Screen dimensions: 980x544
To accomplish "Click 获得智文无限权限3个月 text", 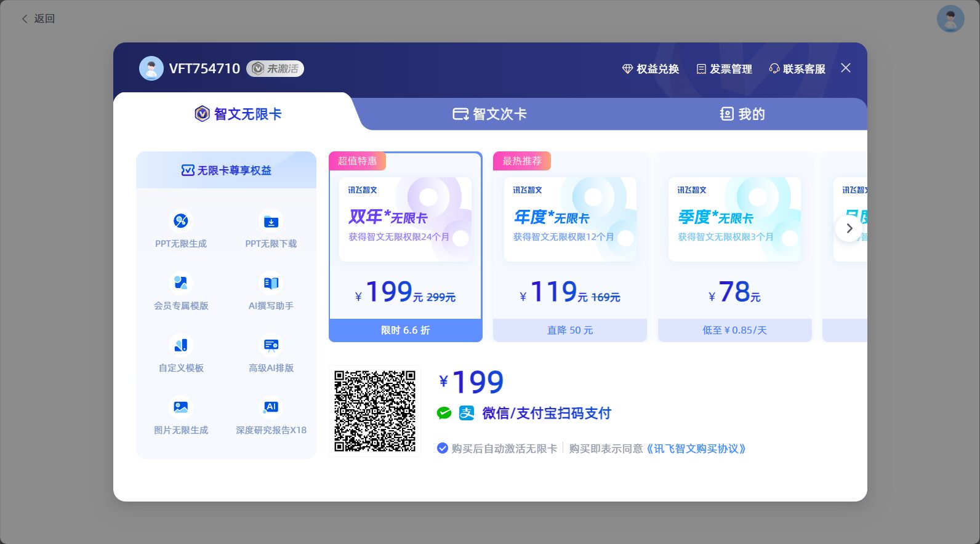I will click(725, 237).
